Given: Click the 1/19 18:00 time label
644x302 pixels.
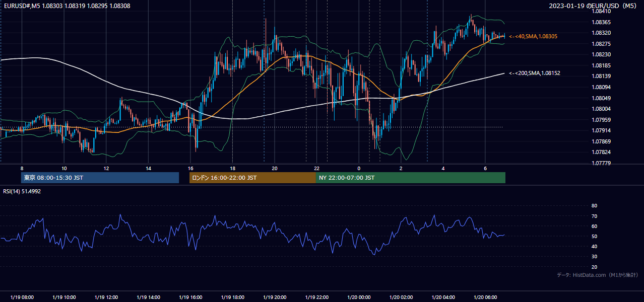Looking at the screenshot, I should coord(232,297).
